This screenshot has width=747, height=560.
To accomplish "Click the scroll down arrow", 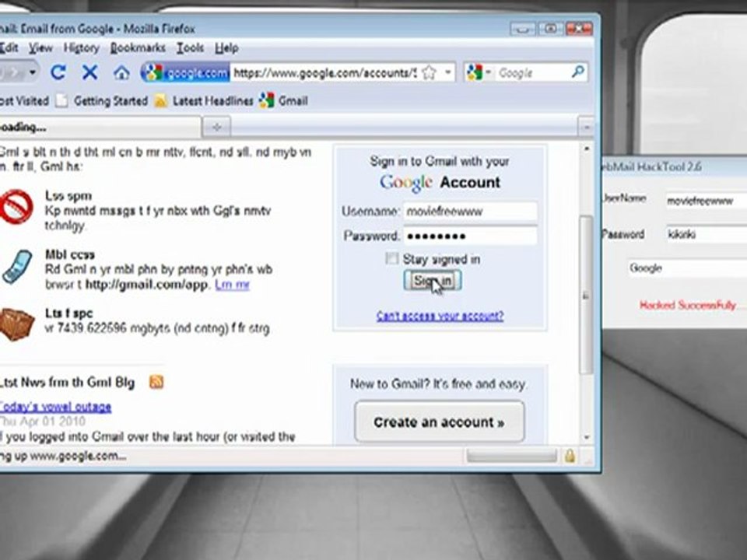I will [x=587, y=436].
